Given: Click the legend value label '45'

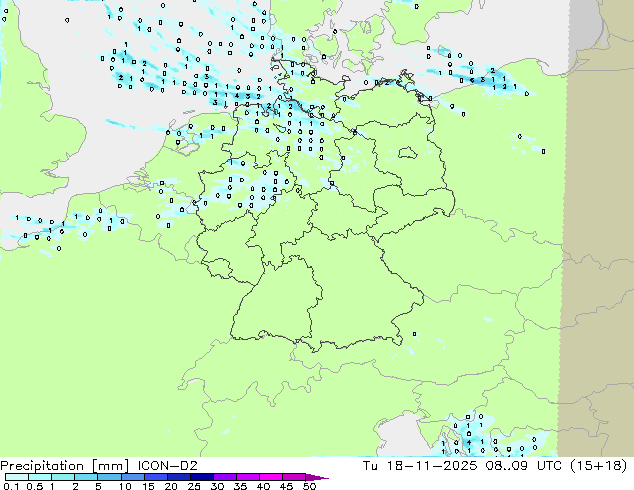Looking at the screenshot, I should pos(286,486).
